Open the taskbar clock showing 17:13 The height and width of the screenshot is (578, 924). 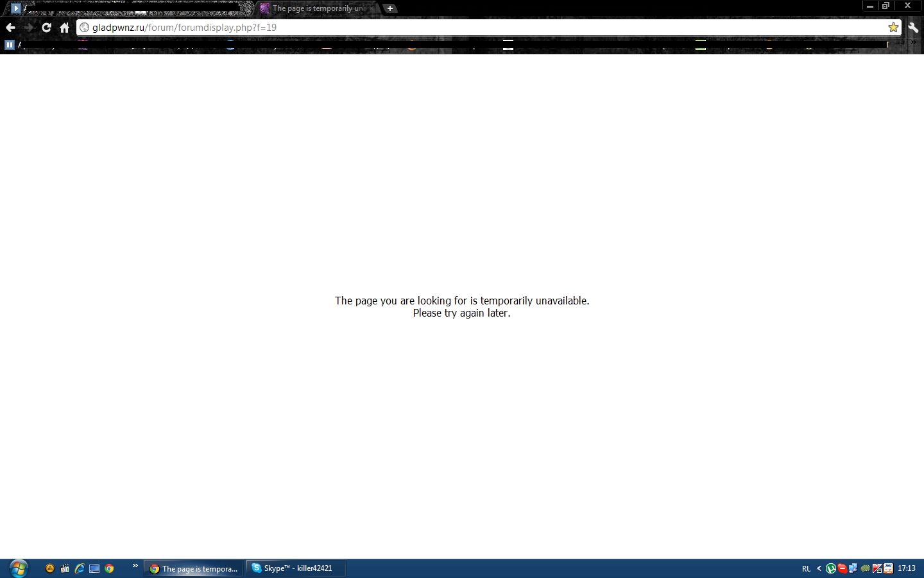[x=907, y=568]
